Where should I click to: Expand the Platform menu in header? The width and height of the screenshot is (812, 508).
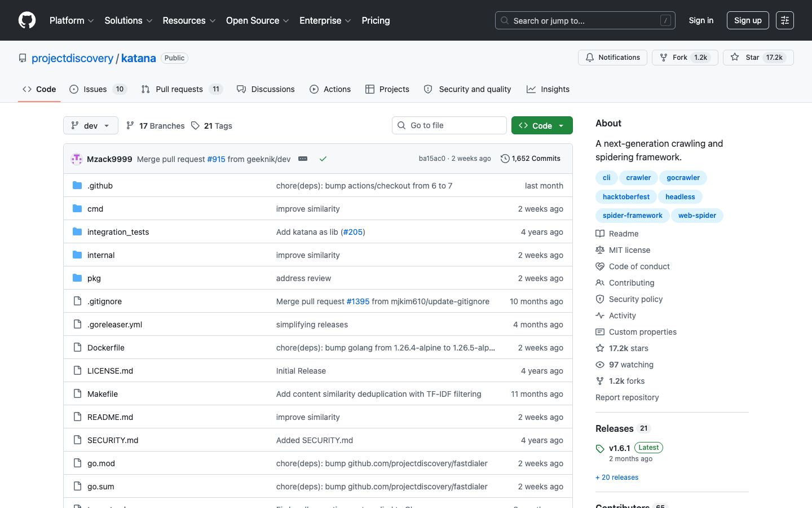pyautogui.click(x=72, y=20)
